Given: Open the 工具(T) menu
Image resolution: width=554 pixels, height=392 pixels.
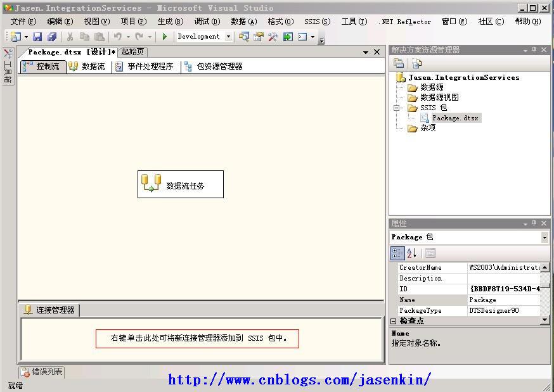Looking at the screenshot, I should pos(354,22).
